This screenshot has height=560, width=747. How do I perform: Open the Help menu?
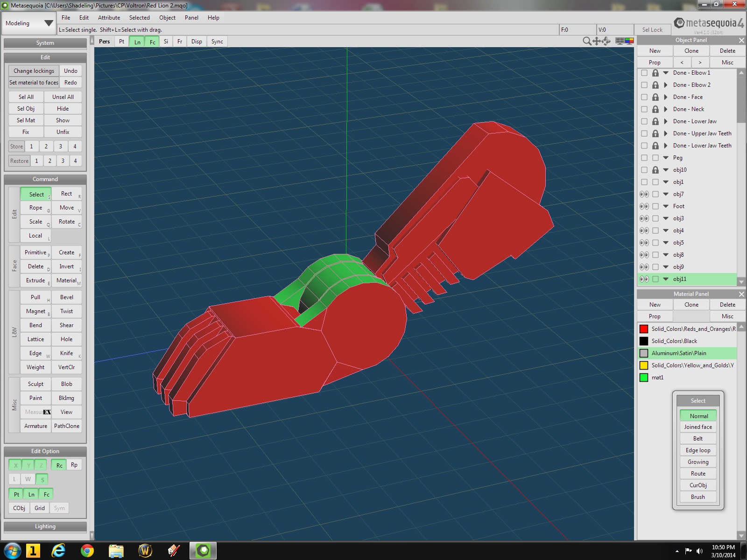point(213,18)
